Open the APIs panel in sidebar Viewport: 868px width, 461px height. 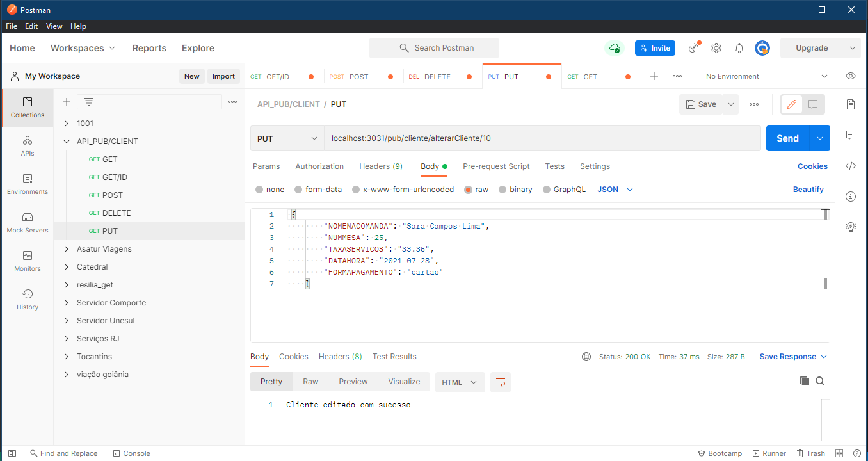point(27,146)
